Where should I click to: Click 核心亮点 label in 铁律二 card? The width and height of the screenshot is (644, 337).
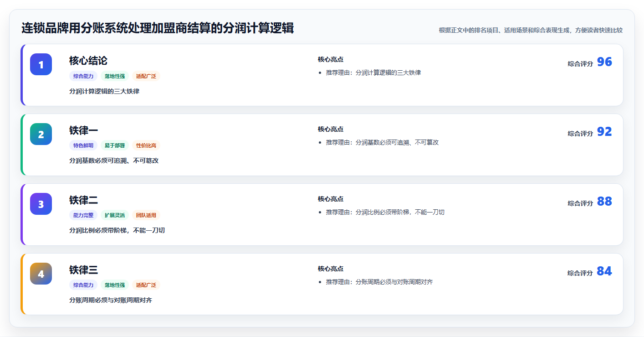pos(331,199)
